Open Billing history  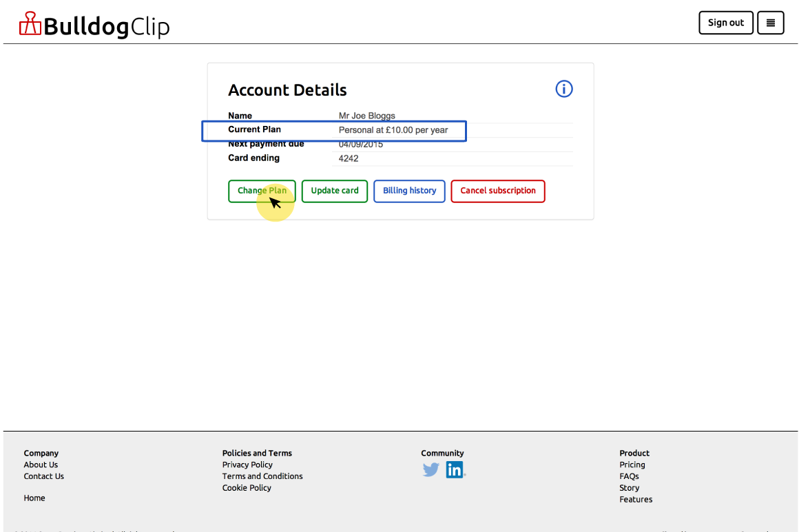click(x=409, y=191)
